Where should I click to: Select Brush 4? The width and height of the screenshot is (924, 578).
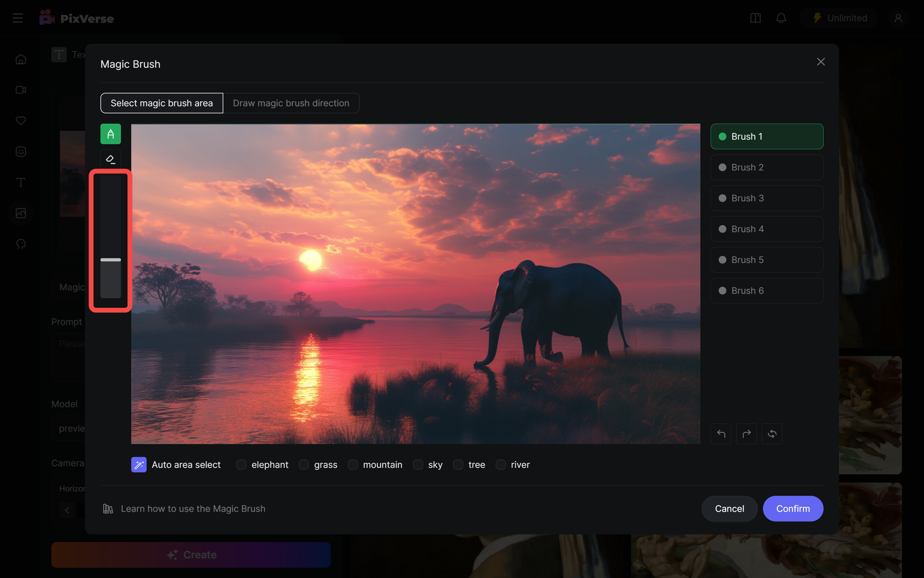[x=767, y=229]
